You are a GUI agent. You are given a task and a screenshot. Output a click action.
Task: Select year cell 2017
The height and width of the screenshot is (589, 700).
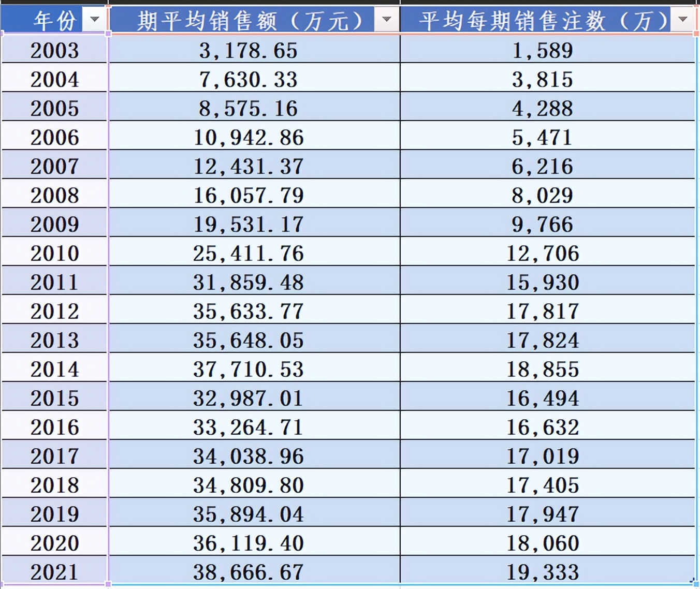[x=54, y=455]
